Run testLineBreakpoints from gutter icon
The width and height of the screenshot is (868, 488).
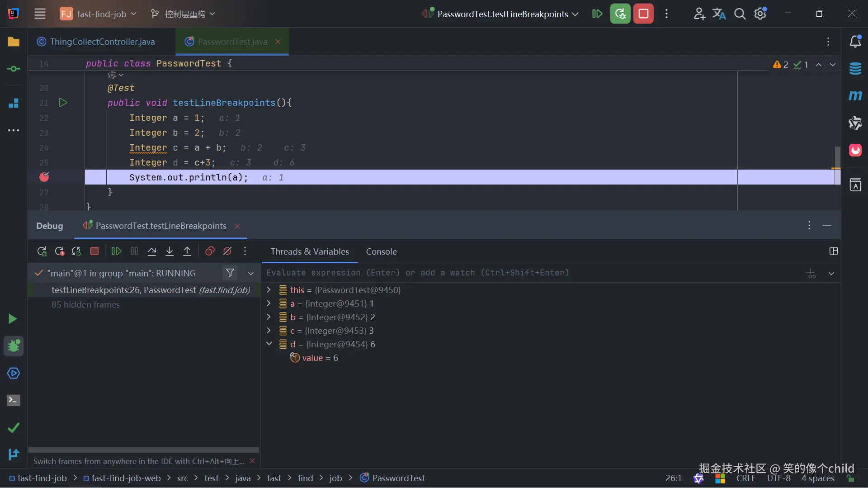point(63,103)
